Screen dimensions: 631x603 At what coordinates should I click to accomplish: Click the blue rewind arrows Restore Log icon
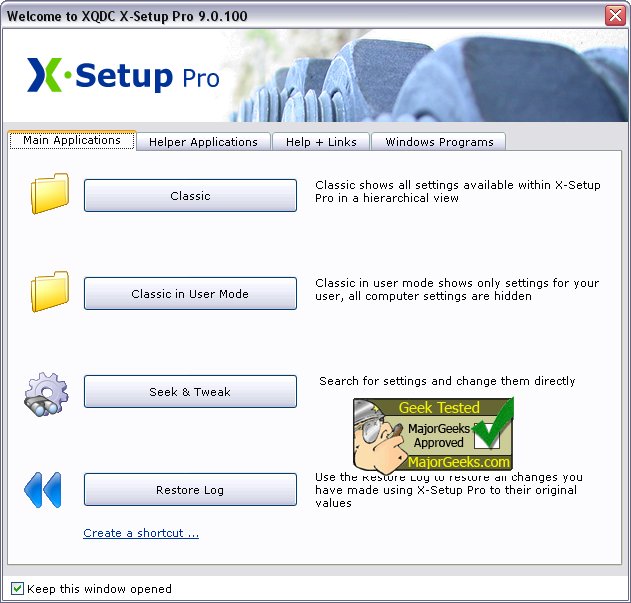click(43, 490)
